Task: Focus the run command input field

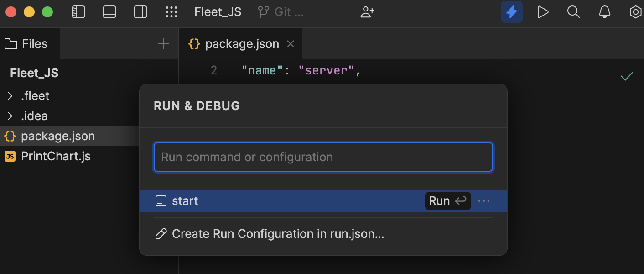Action: tap(323, 157)
